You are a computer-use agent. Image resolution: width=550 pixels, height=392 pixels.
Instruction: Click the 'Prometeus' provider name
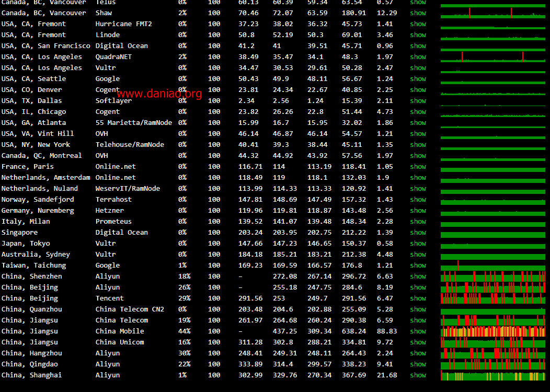[x=113, y=222]
